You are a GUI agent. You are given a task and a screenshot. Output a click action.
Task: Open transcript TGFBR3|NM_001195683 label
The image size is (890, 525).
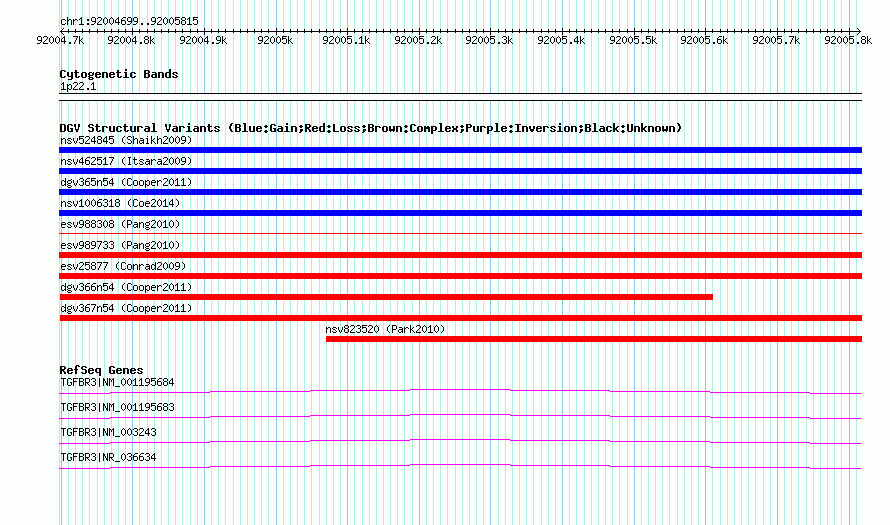pos(117,408)
